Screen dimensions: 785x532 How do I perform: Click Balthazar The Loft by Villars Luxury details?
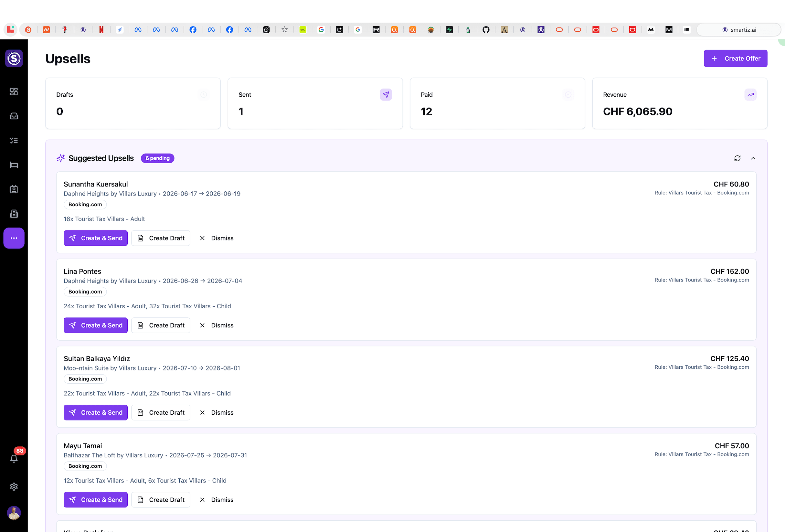point(155,455)
